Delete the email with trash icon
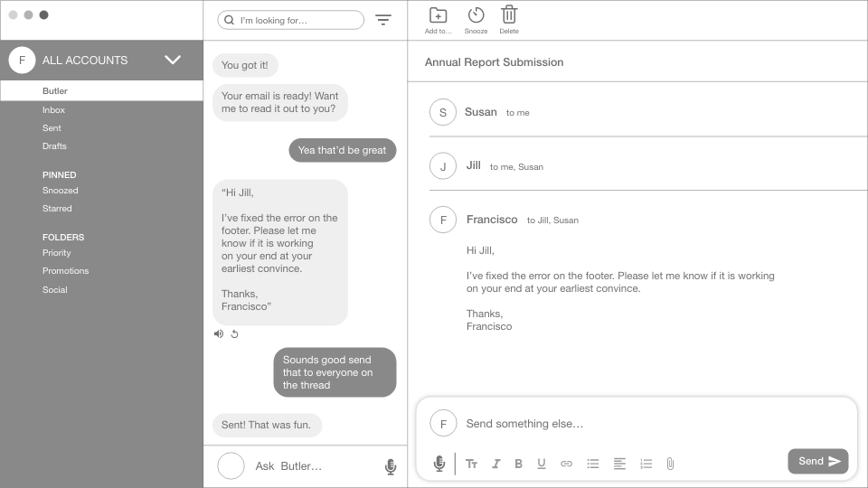 [509, 15]
